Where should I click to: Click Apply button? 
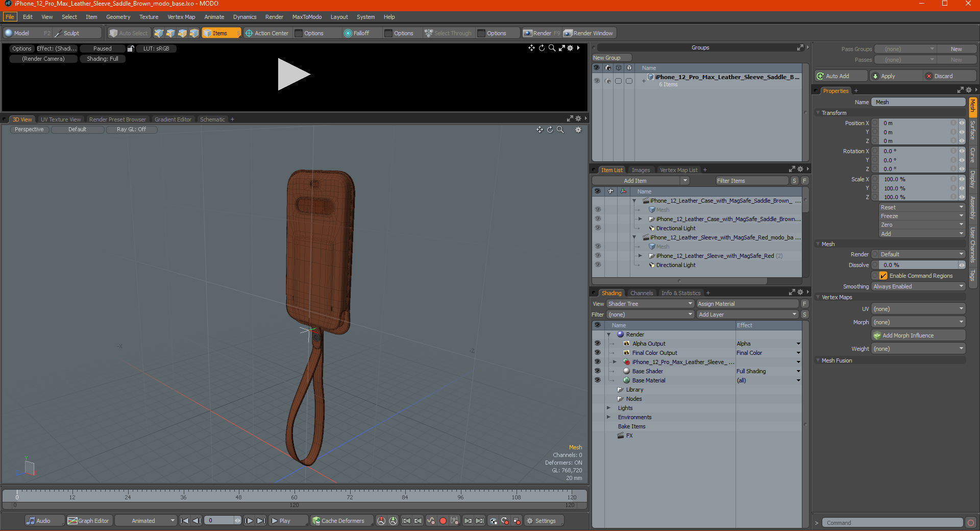point(896,76)
